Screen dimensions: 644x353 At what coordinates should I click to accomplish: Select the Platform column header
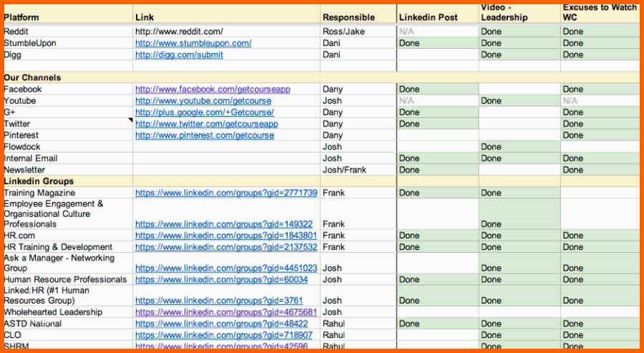pyautogui.click(x=68, y=15)
